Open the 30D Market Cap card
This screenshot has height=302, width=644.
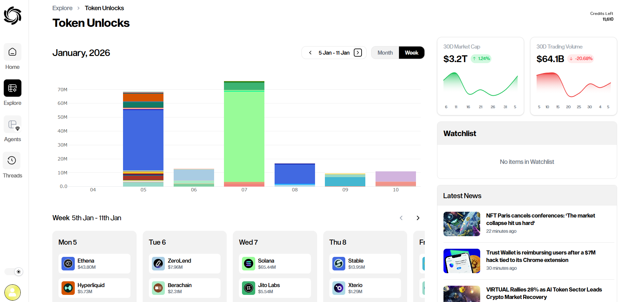[480, 76]
